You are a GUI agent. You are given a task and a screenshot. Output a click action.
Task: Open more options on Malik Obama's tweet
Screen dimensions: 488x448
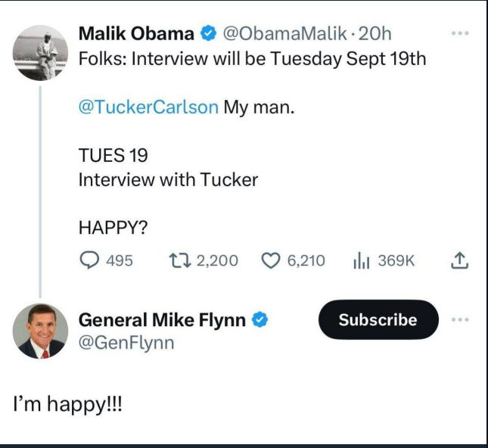[459, 34]
